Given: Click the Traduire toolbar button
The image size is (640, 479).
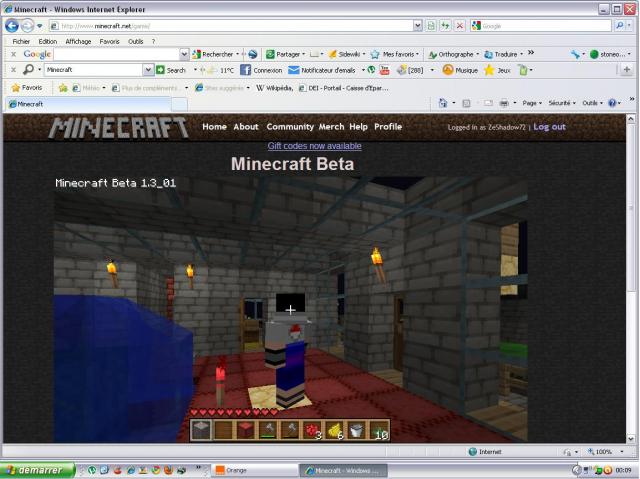Looking at the screenshot, I should point(501,54).
